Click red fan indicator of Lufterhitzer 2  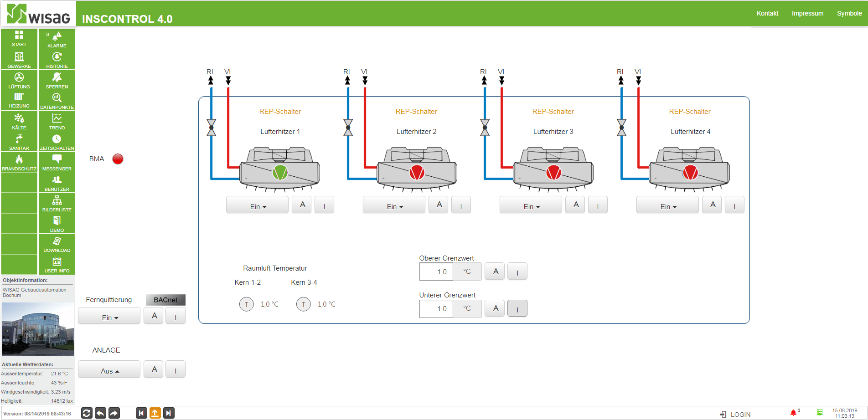click(x=417, y=173)
